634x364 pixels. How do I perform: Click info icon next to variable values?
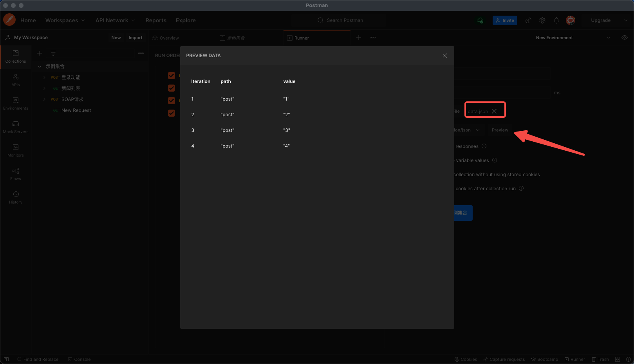[495, 160]
